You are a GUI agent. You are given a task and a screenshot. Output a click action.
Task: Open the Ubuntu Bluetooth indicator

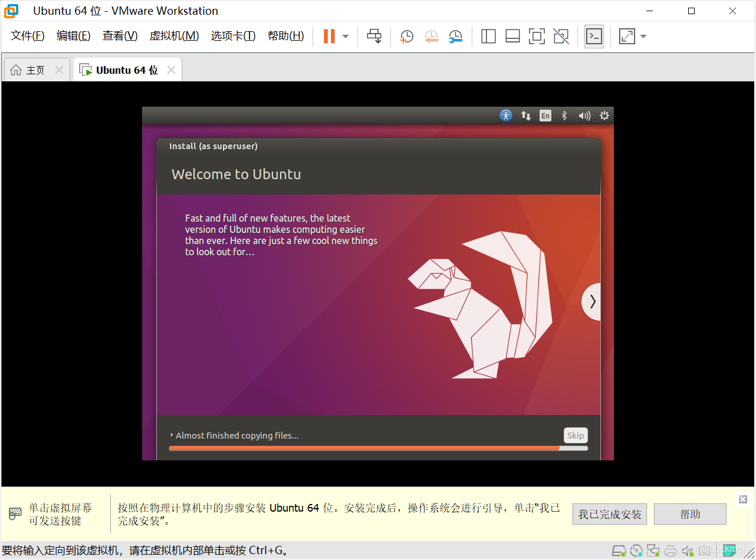point(564,116)
